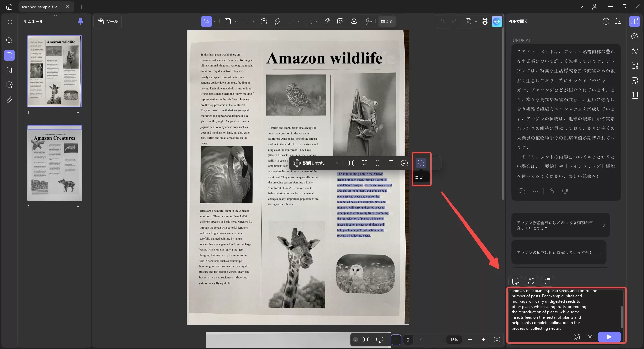Viewport: 644px width, 349px height.
Task: Open the ツール tools menu
Action: tap(108, 21)
